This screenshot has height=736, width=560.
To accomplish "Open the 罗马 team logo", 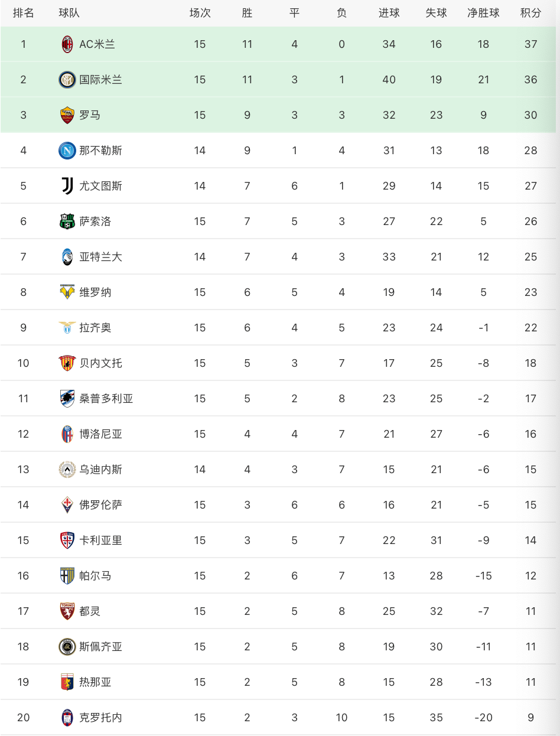I will pos(67,115).
